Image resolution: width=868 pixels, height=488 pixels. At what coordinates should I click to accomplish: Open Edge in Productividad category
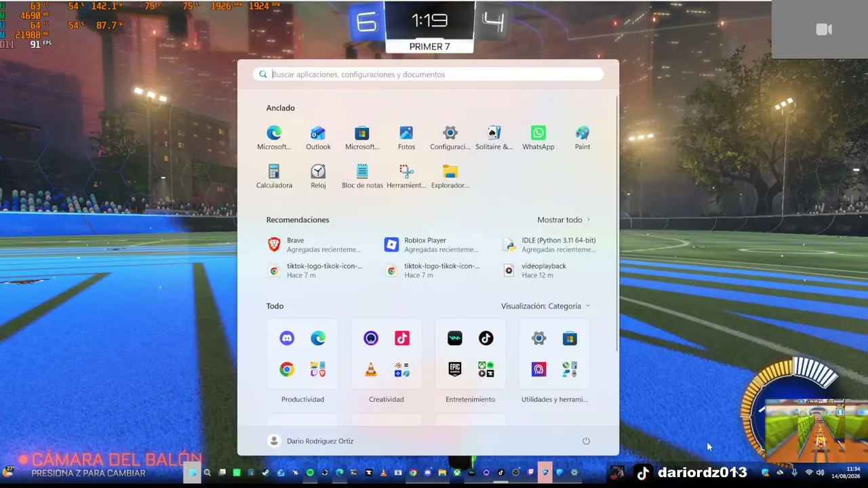click(x=318, y=338)
